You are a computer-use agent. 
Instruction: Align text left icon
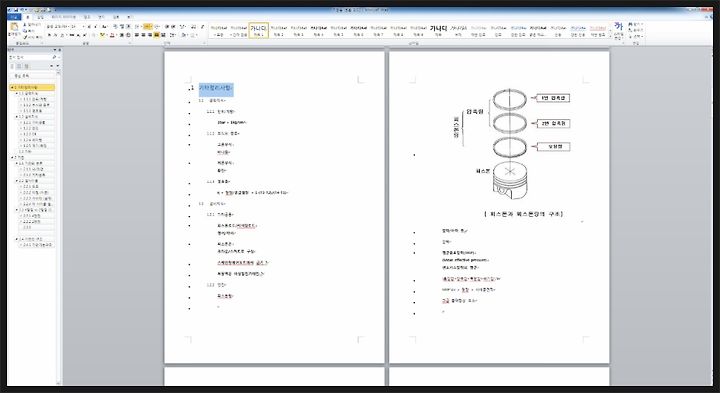pos(137,35)
